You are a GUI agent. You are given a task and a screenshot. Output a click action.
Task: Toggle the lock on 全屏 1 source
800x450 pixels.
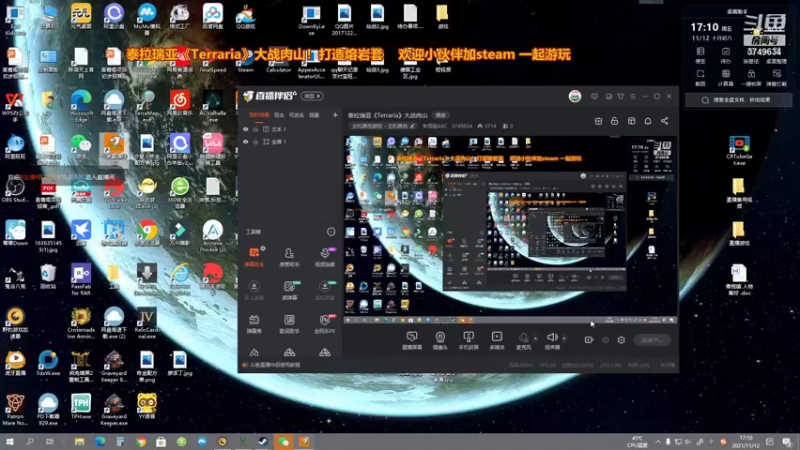click(256, 142)
